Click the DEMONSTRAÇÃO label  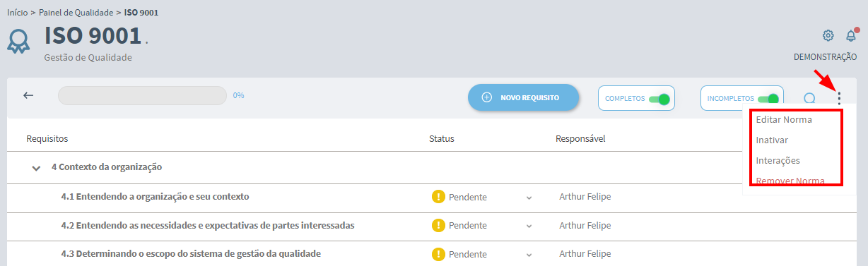825,57
